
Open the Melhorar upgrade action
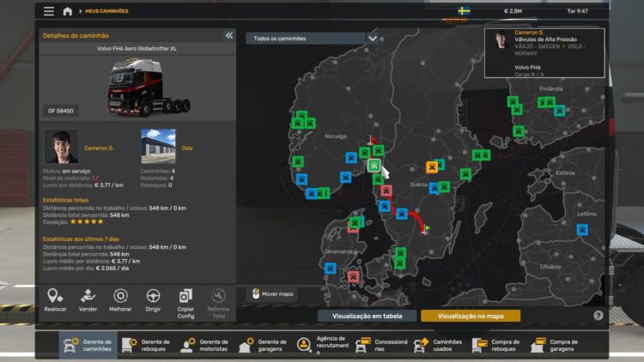120,300
